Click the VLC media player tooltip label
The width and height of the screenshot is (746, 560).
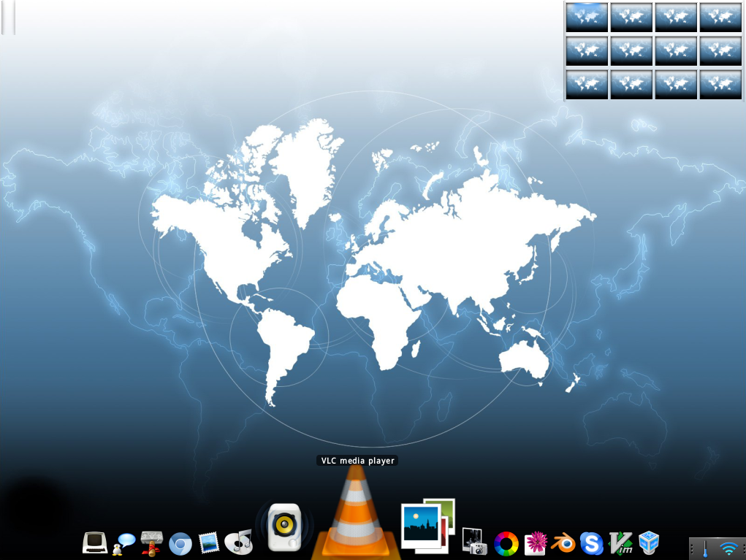tap(357, 460)
